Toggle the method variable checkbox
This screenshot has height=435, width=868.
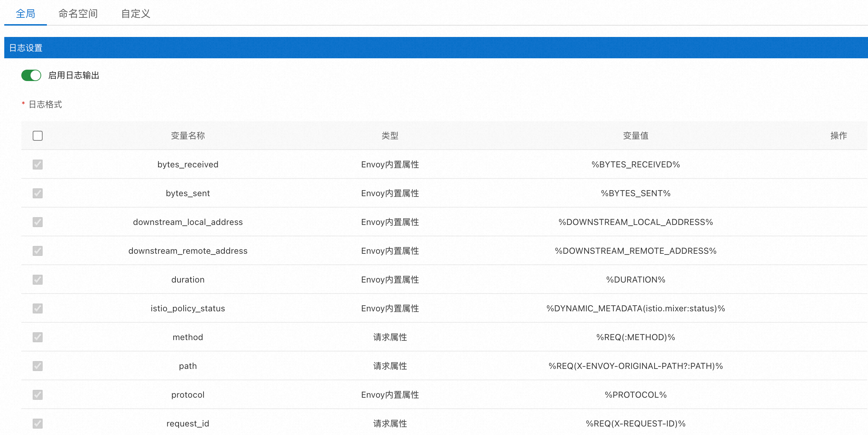37,337
